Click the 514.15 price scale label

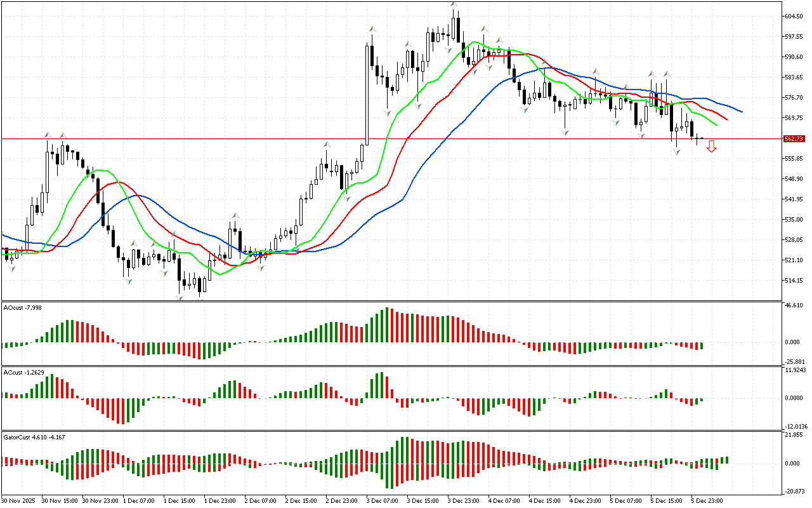click(794, 281)
